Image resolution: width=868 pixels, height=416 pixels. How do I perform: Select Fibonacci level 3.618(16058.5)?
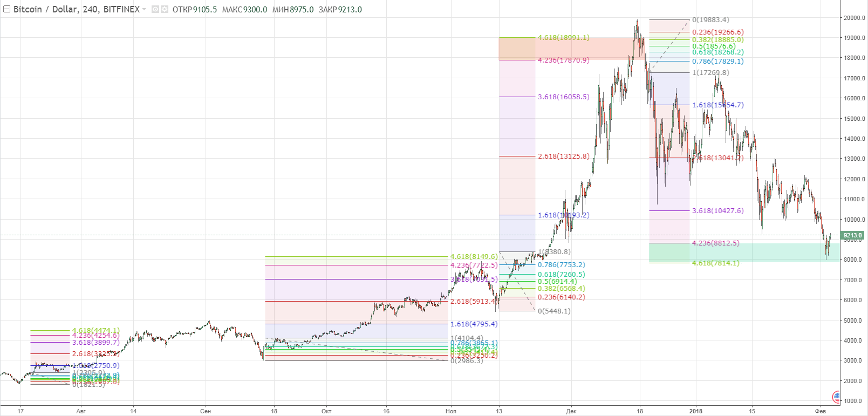coord(563,97)
